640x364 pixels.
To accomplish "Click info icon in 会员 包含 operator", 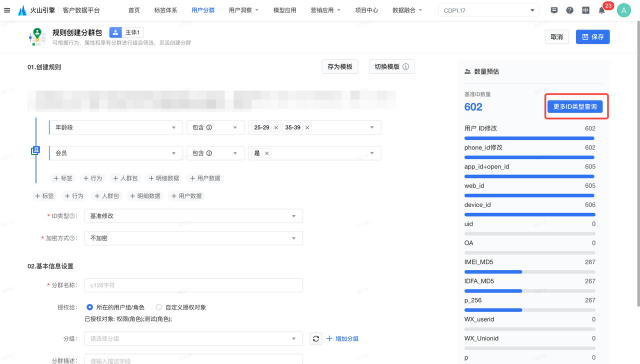I will 209,153.
